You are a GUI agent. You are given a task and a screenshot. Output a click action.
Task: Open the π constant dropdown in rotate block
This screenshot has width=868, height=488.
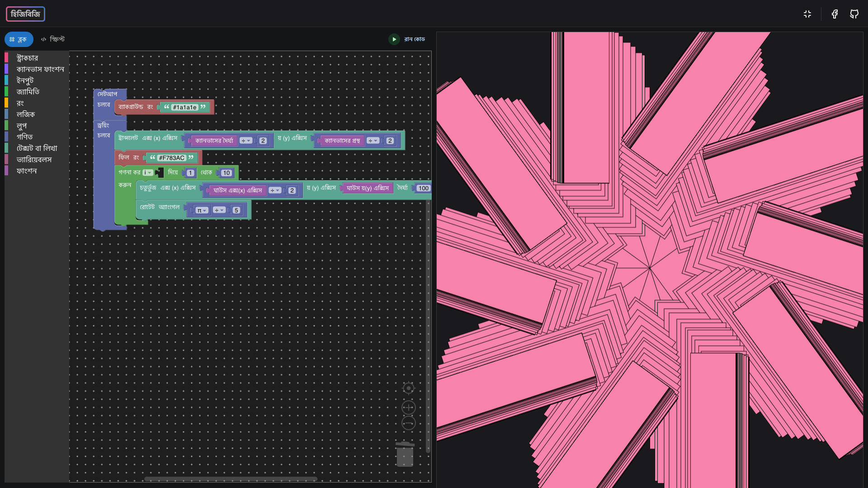coord(202,211)
